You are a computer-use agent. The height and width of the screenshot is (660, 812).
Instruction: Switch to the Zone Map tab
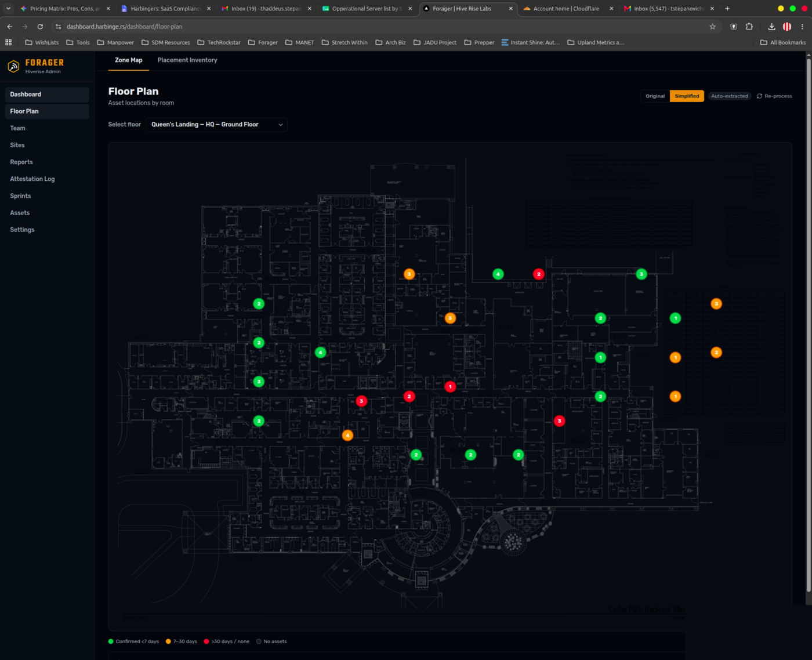click(129, 60)
